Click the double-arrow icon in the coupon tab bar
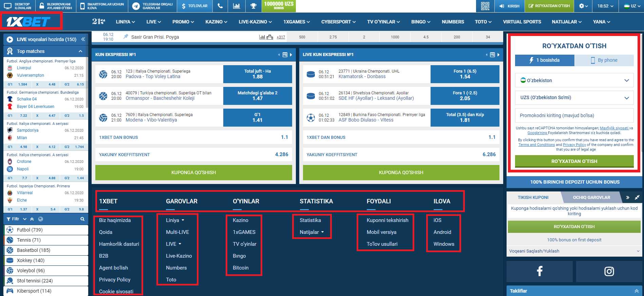 point(628,197)
